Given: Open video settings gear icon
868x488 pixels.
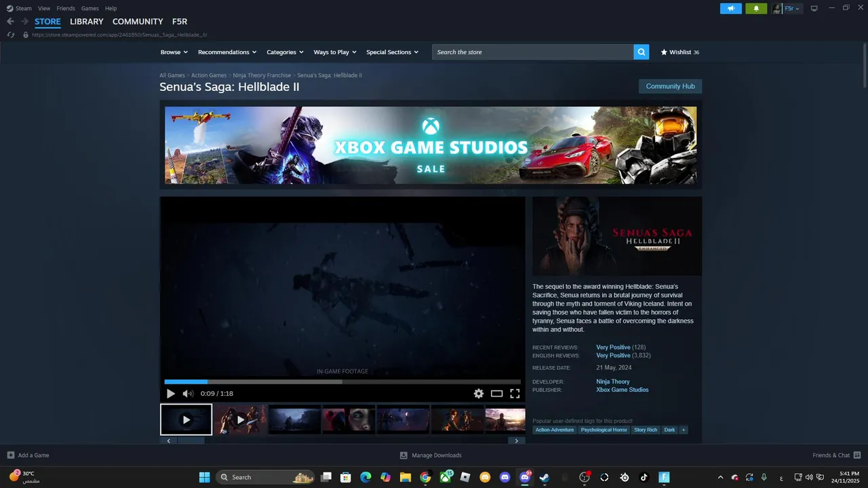Looking at the screenshot, I should (x=479, y=394).
